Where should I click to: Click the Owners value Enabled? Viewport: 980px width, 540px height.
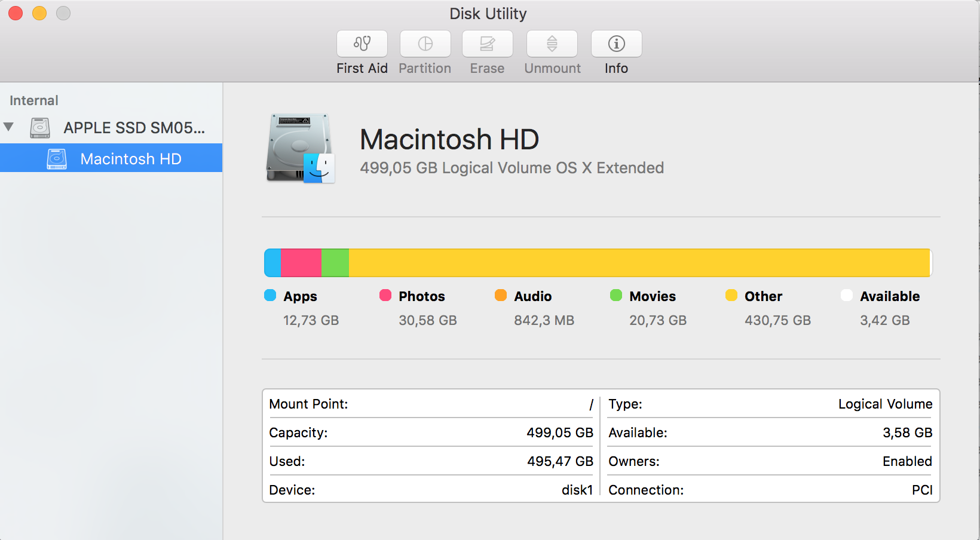907,461
